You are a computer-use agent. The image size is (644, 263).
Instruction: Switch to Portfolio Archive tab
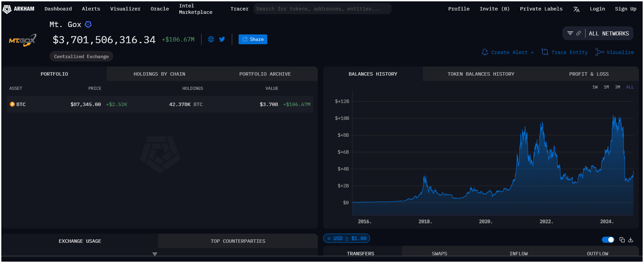[265, 74]
